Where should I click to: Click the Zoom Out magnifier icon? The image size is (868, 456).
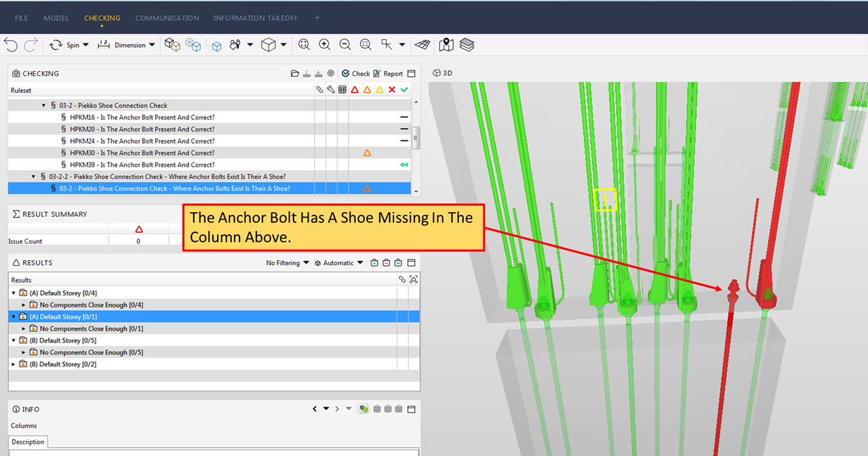pyautogui.click(x=345, y=45)
